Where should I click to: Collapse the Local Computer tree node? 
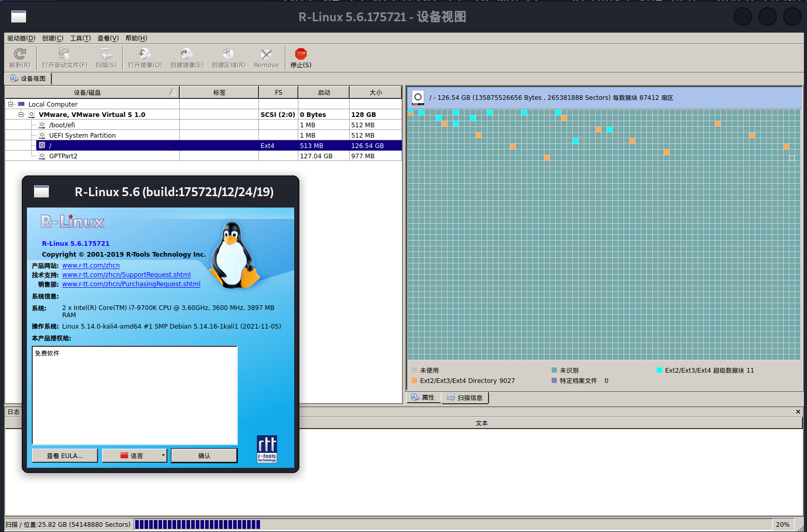pos(10,104)
